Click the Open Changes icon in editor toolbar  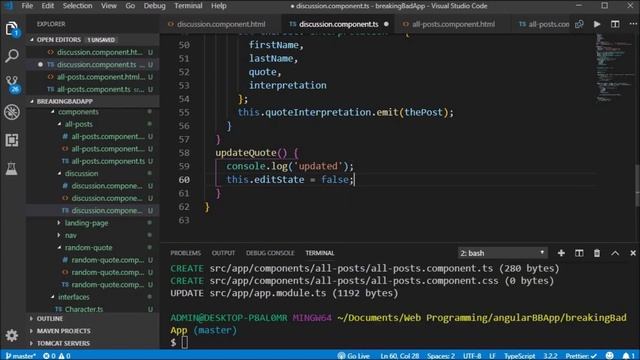point(579,24)
